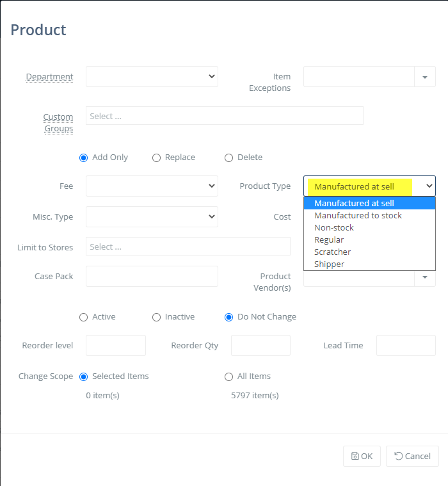Select the Replace radio option
Image resolution: width=448 pixels, height=486 pixels.
(156, 158)
